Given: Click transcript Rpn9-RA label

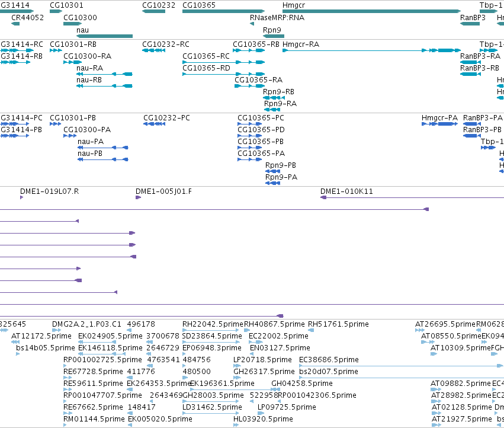Looking at the screenshot, I should click(x=280, y=104).
